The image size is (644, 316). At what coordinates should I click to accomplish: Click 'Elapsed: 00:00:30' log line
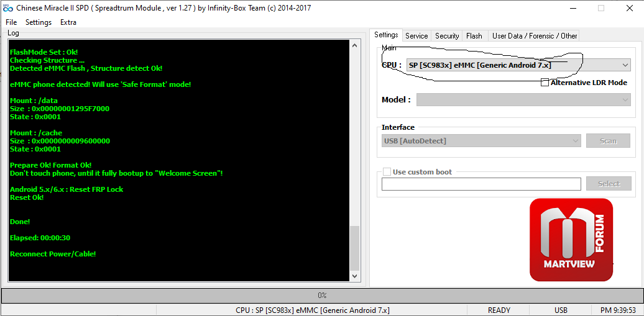(x=40, y=238)
